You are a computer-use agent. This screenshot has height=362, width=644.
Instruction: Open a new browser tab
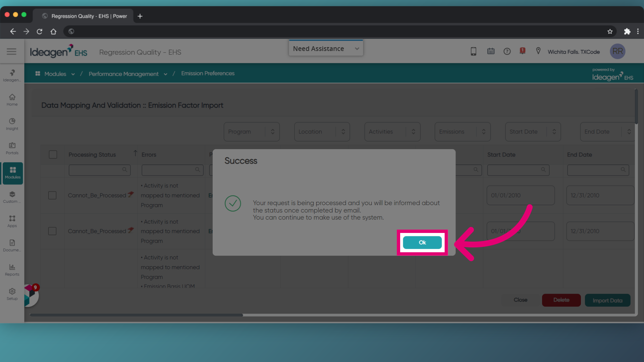pos(140,16)
